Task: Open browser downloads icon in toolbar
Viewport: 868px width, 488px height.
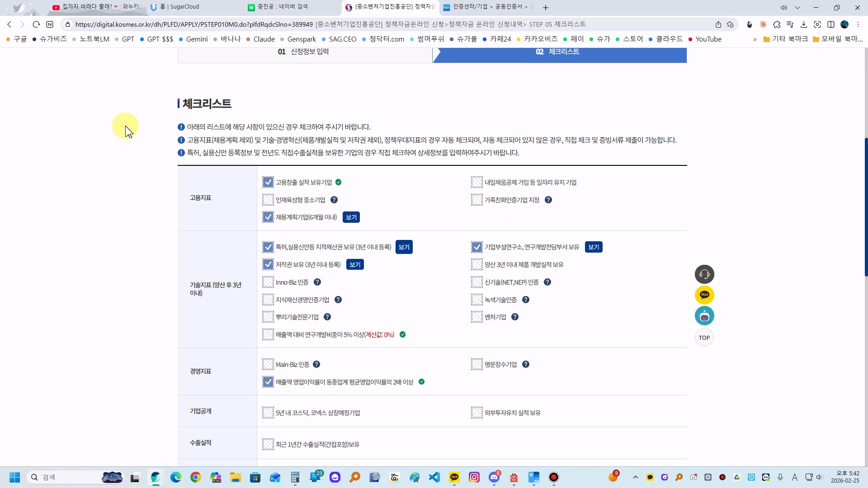Action: [803, 24]
